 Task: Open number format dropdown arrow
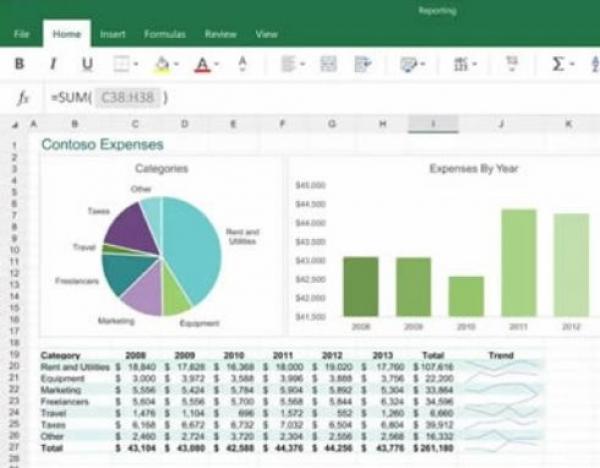pyautogui.click(x=475, y=64)
